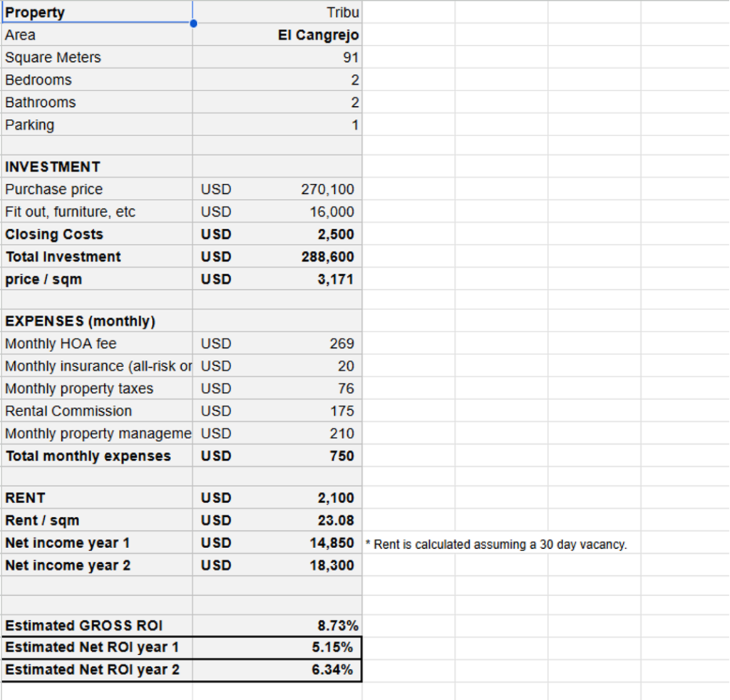Select 'Estimated Net ROI year 1' label
Screen dimensions: 730x700
[97, 647]
